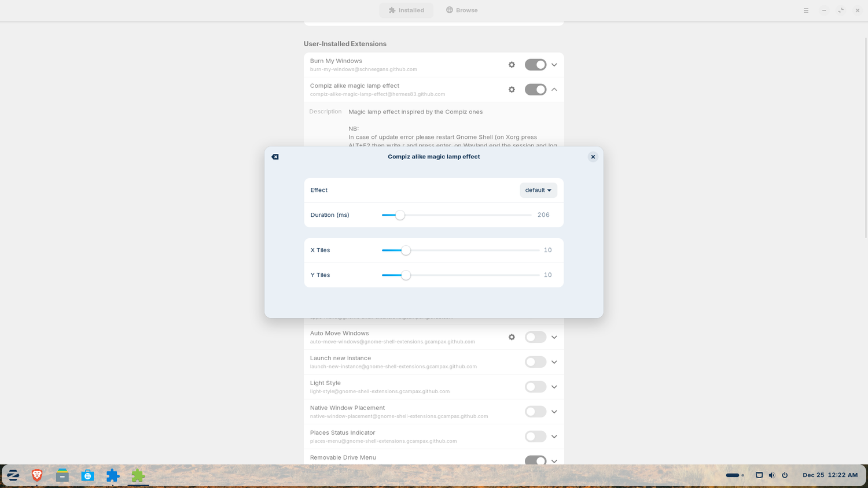Expand Launch new instance details
This screenshot has height=488, width=868.
pyautogui.click(x=554, y=362)
